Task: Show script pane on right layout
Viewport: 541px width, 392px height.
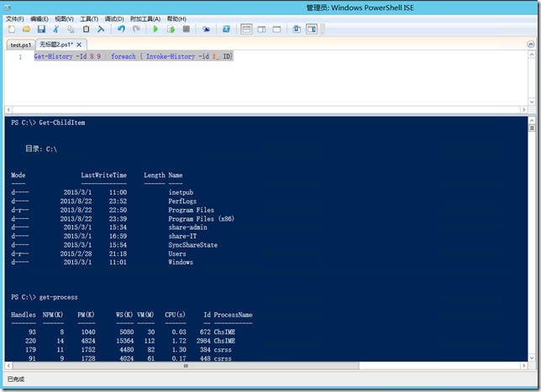Action: (262, 29)
